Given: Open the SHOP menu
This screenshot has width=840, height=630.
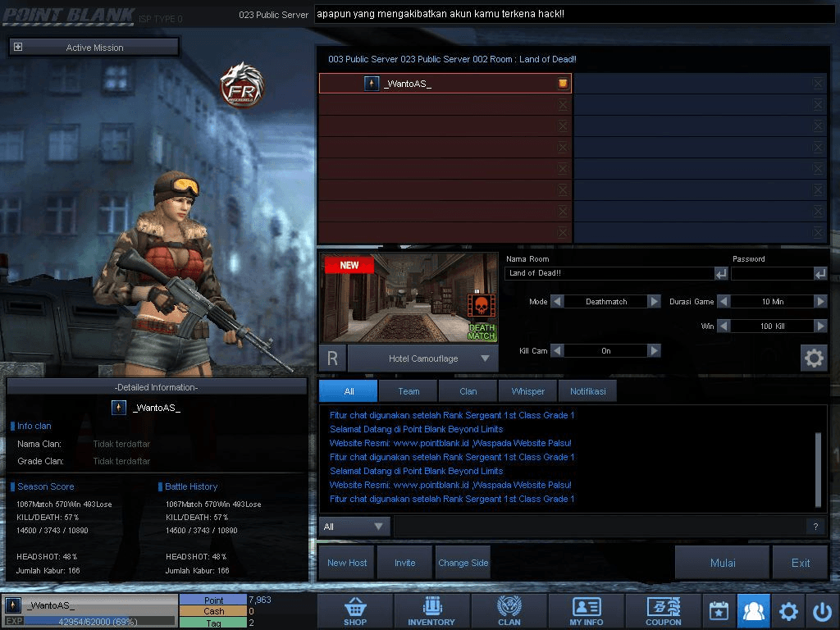Looking at the screenshot, I should coord(355,611).
